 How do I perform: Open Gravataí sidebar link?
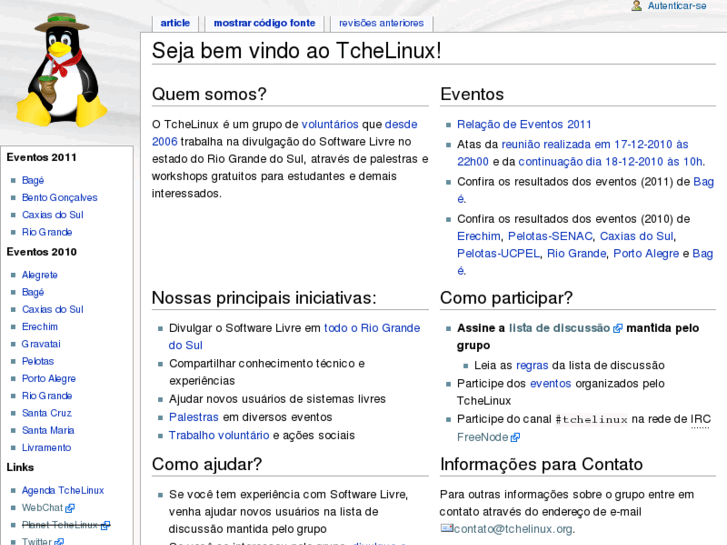pos(41,344)
